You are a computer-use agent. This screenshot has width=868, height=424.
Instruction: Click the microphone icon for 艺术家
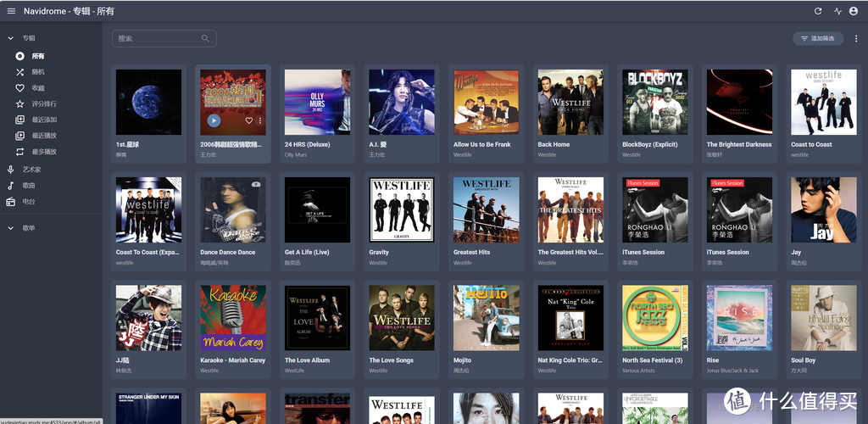[10, 170]
